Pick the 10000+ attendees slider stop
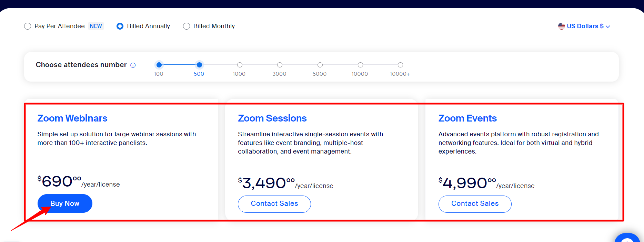This screenshot has width=644, height=242. pyautogui.click(x=400, y=65)
